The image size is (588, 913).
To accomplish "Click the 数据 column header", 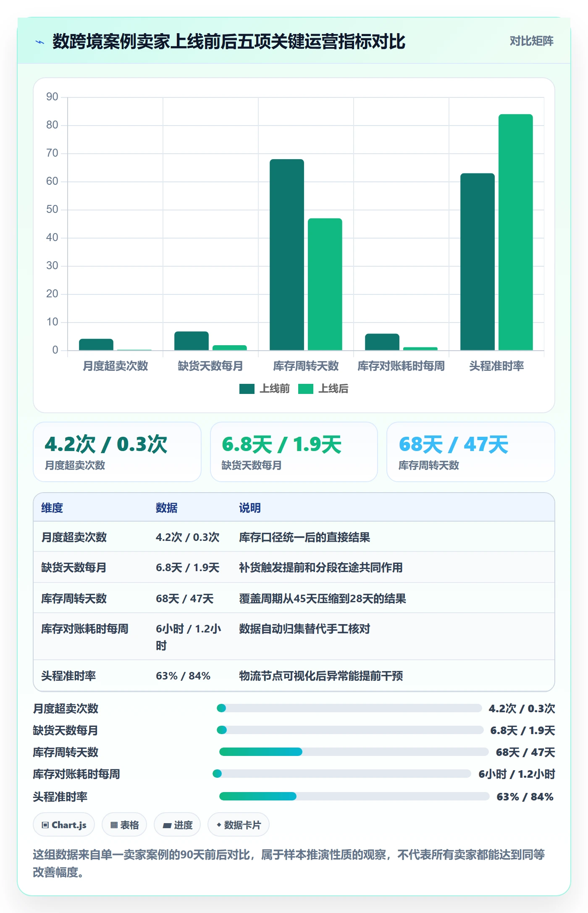I will 167,508.
